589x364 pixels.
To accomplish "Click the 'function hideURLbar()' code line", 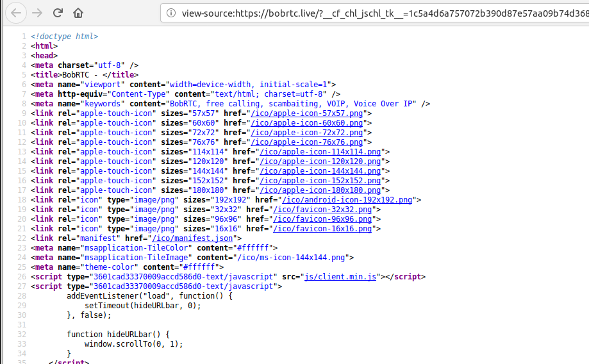I will [119, 335].
